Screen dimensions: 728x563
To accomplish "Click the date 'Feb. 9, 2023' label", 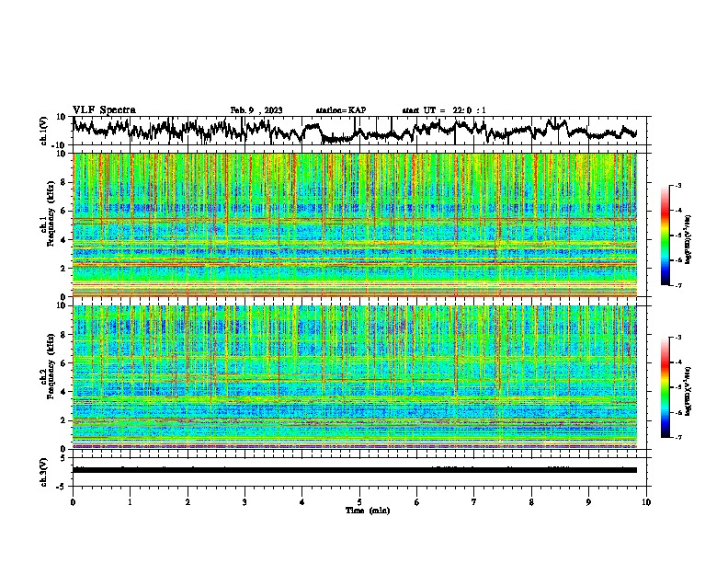I will (256, 110).
